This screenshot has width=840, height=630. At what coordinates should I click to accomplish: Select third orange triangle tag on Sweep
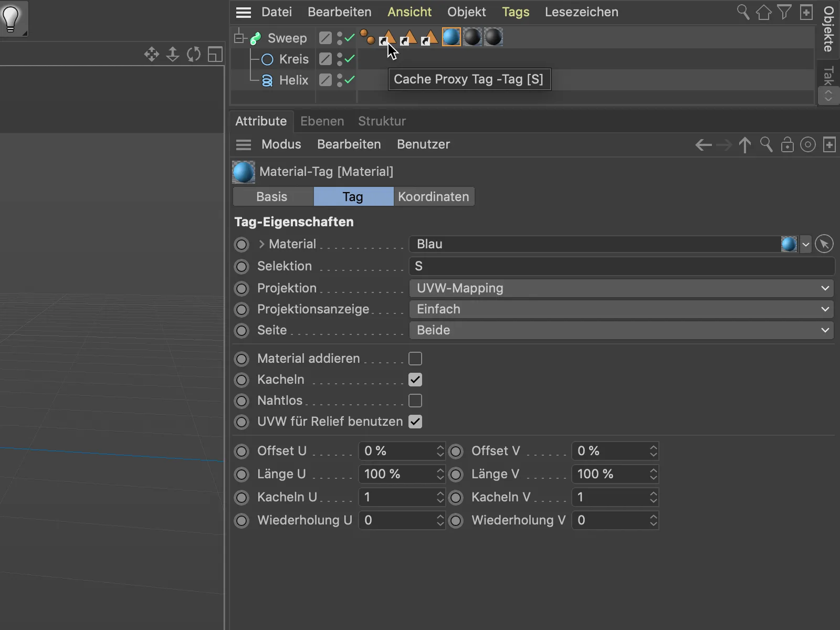point(429,37)
